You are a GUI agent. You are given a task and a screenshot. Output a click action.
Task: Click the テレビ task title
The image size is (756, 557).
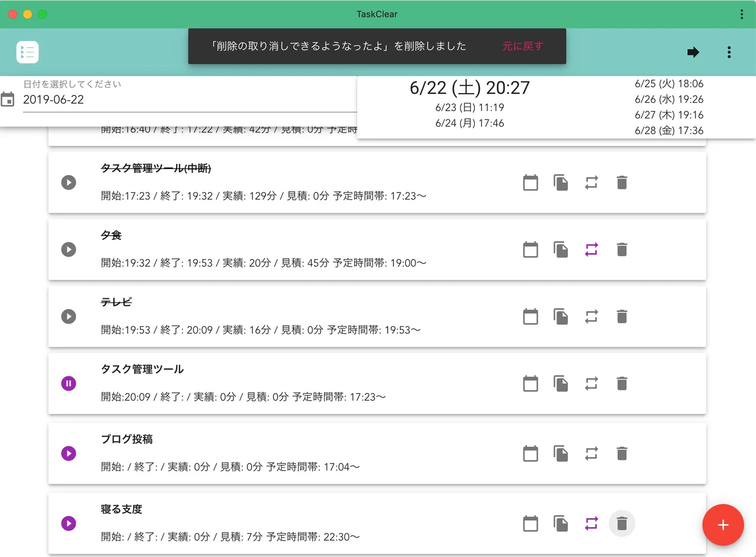click(116, 303)
